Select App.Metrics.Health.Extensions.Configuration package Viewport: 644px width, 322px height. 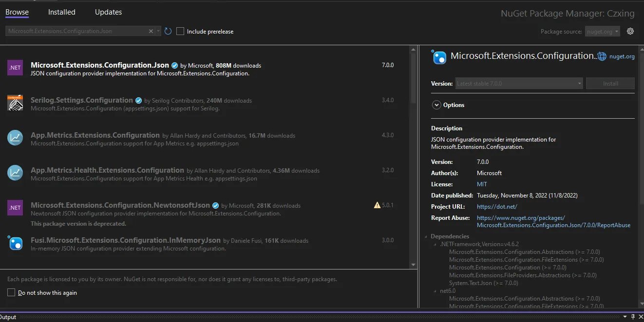(x=205, y=174)
